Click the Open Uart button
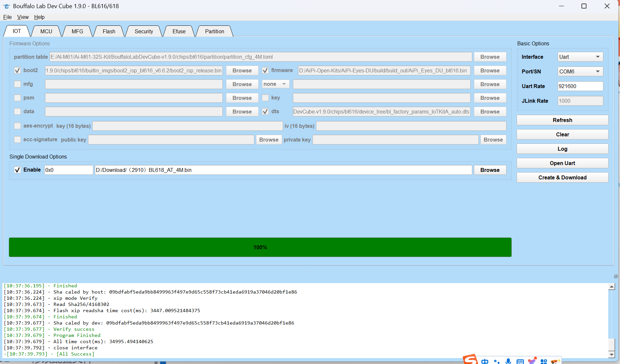This screenshot has height=364, width=620. pos(562,163)
